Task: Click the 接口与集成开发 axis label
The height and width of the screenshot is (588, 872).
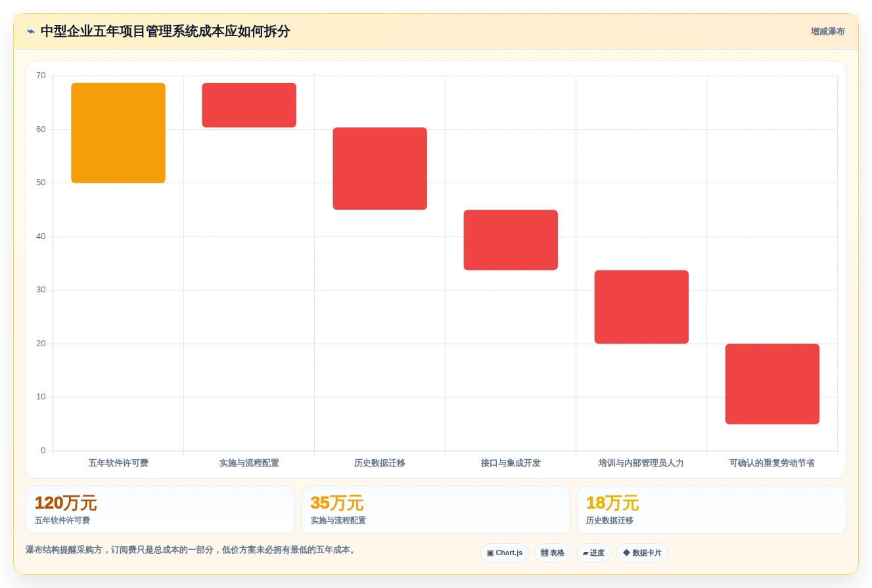Action: coord(511,463)
